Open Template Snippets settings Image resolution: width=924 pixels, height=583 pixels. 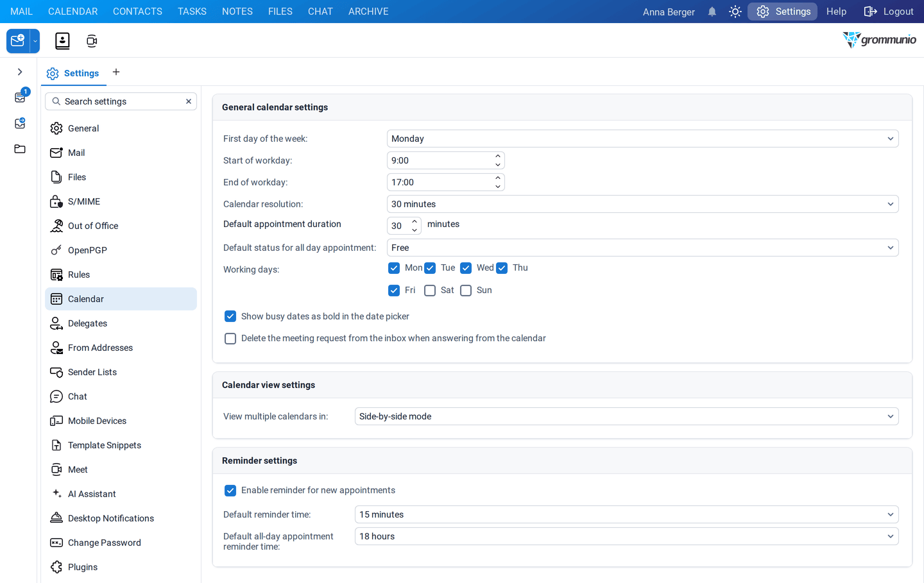tap(121, 445)
